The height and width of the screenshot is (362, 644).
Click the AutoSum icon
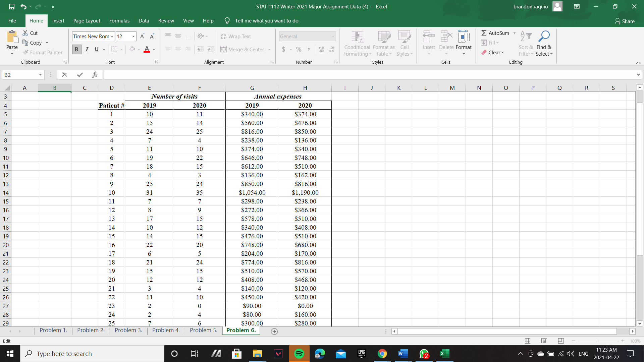click(x=484, y=33)
